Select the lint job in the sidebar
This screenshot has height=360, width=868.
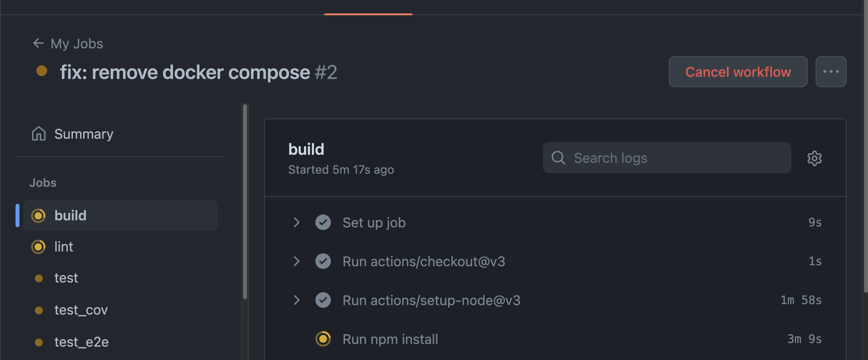[64, 247]
